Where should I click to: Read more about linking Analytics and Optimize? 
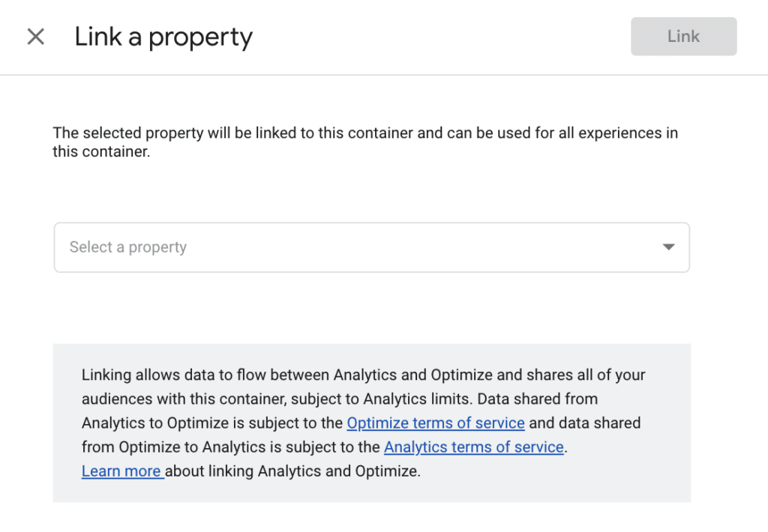122,471
